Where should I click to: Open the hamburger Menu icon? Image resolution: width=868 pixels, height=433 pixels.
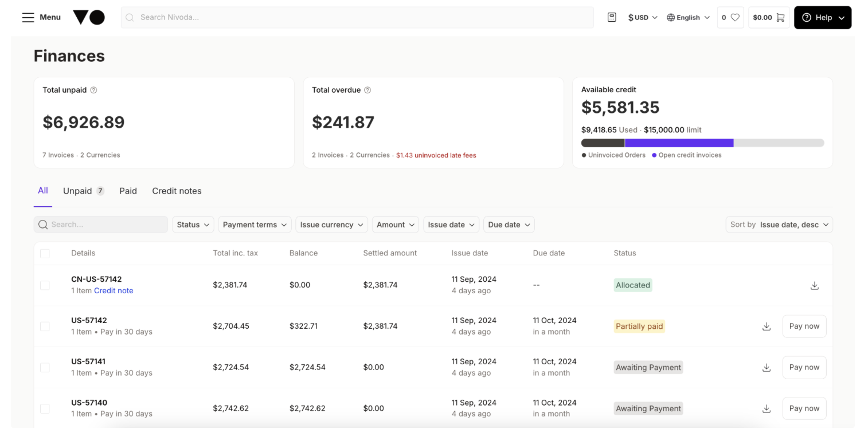[x=28, y=17]
